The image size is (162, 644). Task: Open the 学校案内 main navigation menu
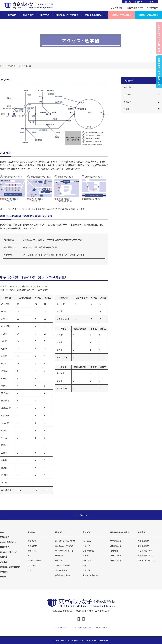tap(12, 15)
